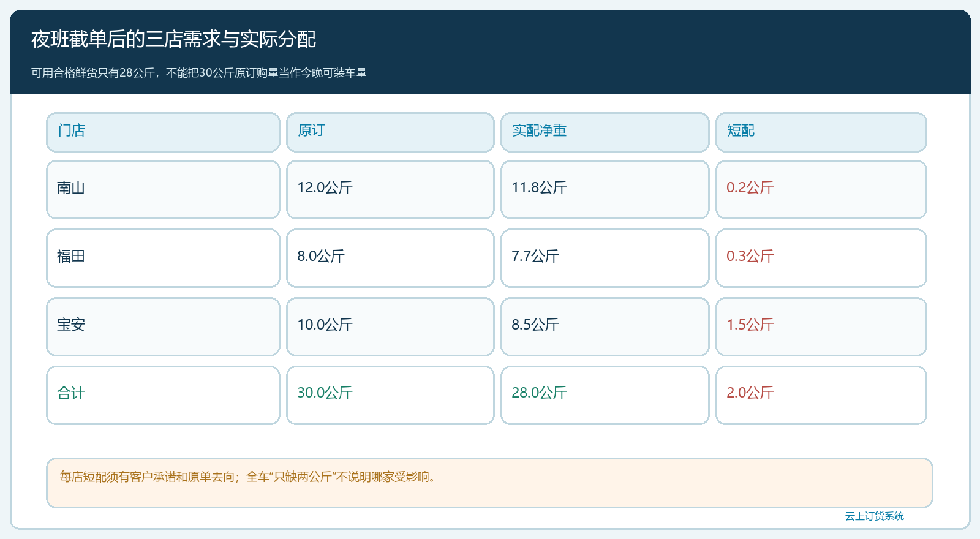Click the 实配净重 column header
The image size is (980, 539).
point(605,132)
